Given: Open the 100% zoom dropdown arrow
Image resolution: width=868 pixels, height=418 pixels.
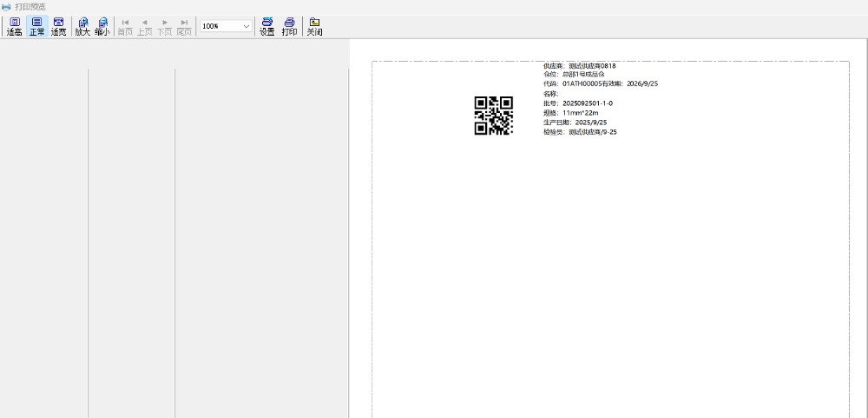Looking at the screenshot, I should 247,26.
